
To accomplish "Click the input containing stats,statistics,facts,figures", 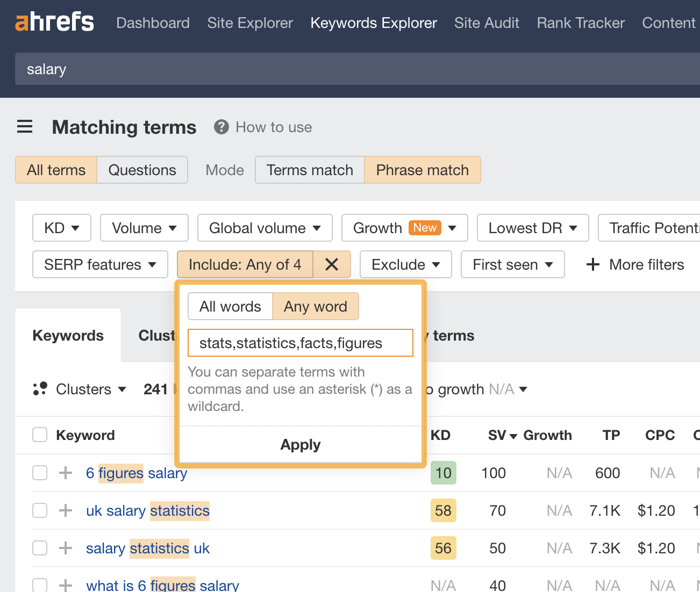I will click(x=300, y=343).
